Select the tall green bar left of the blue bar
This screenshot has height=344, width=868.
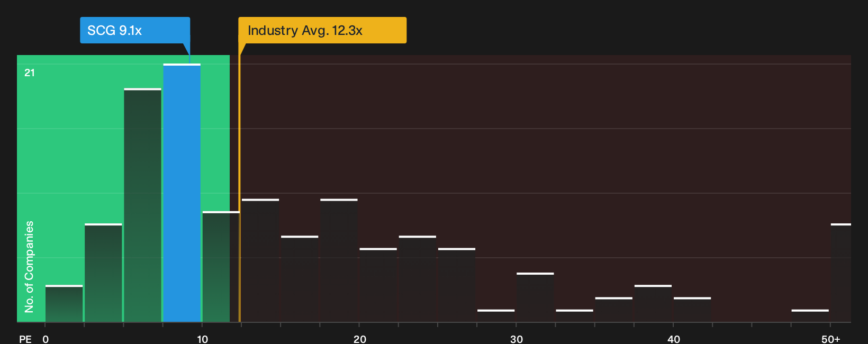tap(143, 205)
